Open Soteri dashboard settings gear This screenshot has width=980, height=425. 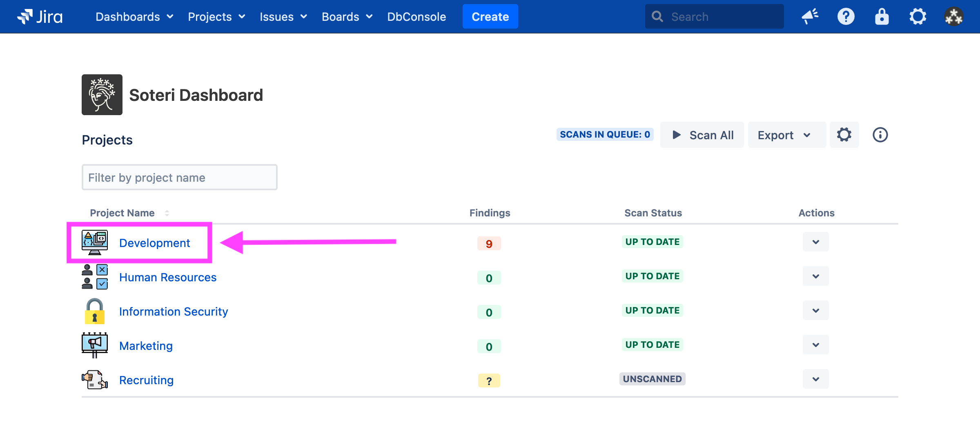click(844, 135)
